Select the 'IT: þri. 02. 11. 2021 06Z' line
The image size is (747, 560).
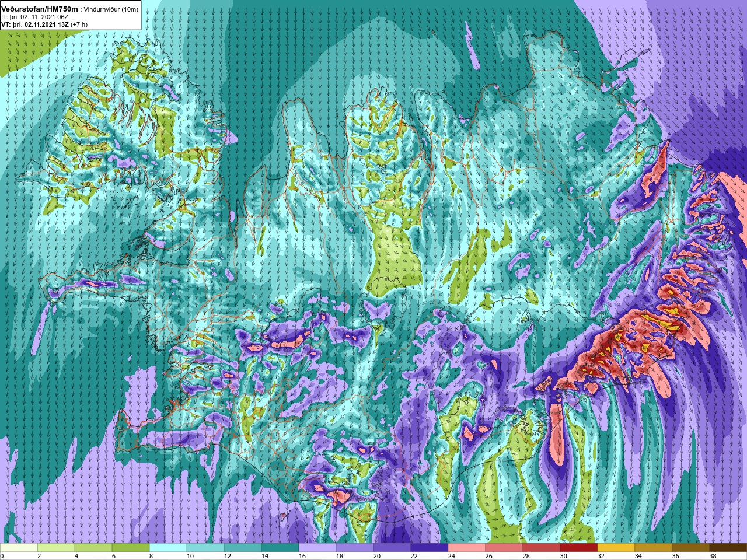click(x=35, y=17)
